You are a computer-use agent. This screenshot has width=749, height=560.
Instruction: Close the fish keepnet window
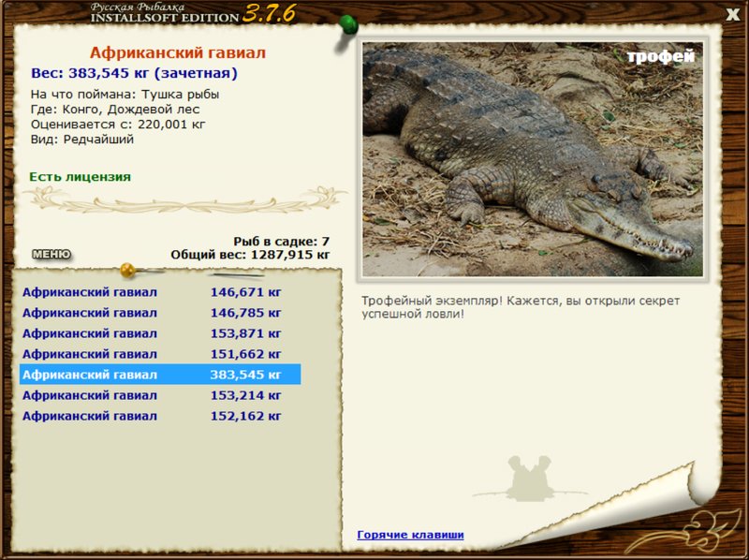click(x=733, y=14)
